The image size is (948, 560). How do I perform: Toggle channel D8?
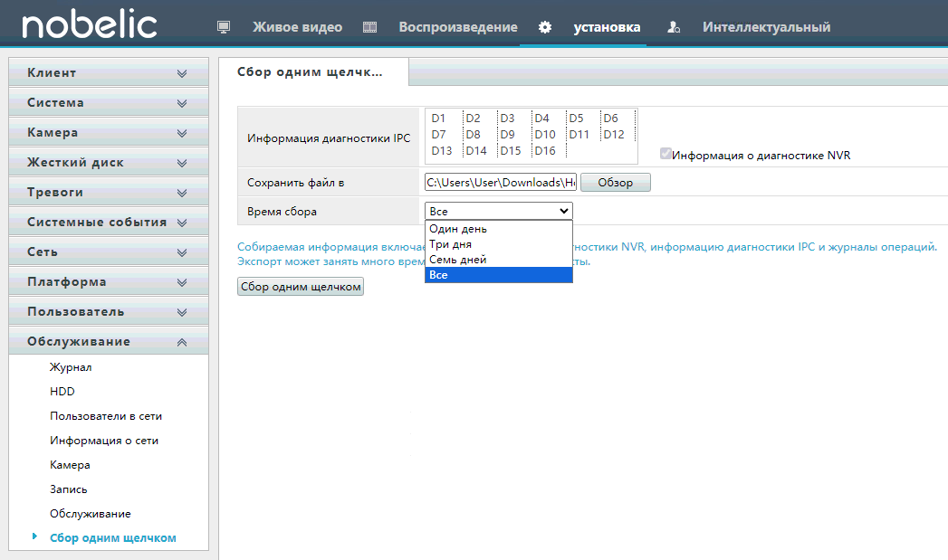coord(473,135)
